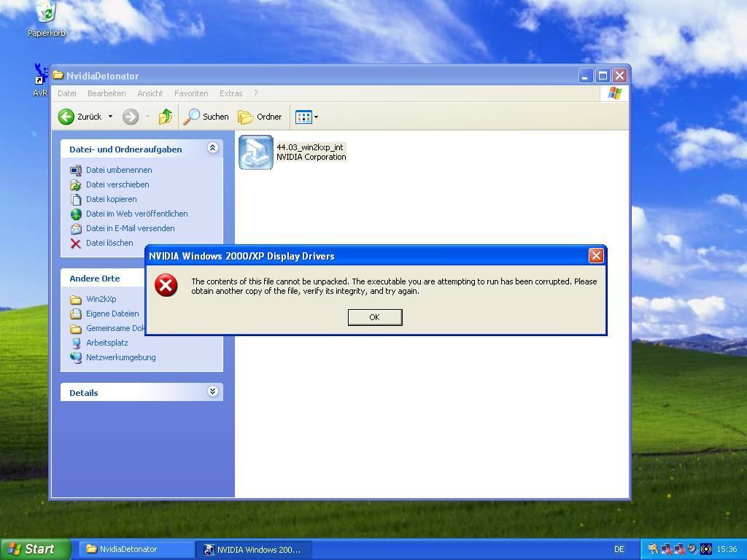Open the Ansicht menu
Viewport: 747px width, 560px height.
point(150,93)
